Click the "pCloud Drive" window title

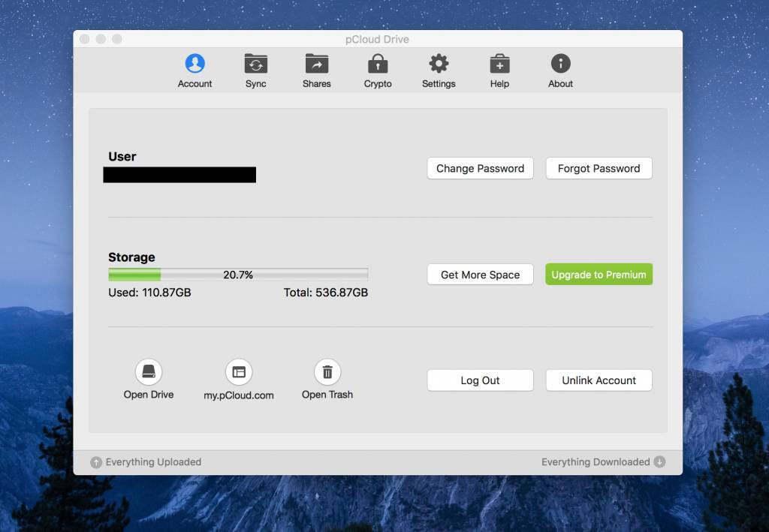point(377,39)
